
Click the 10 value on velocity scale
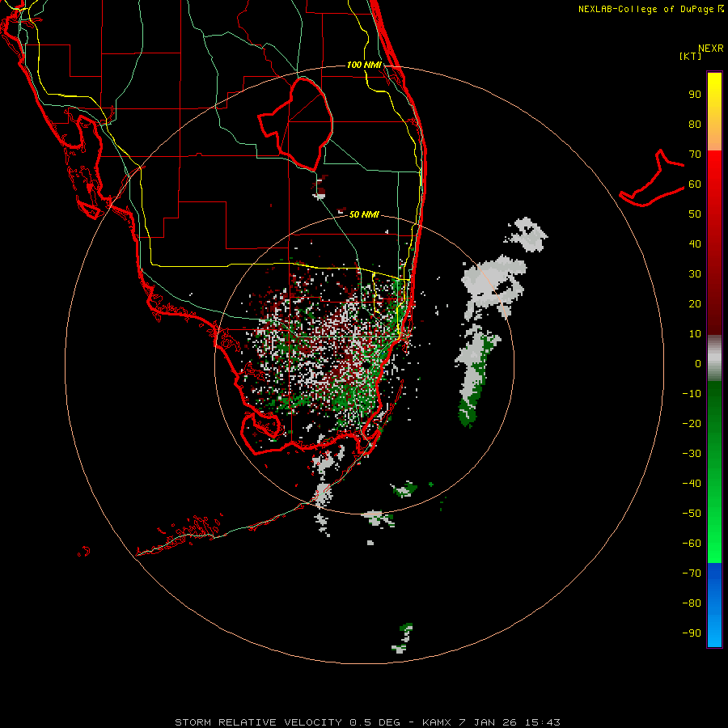tap(695, 334)
